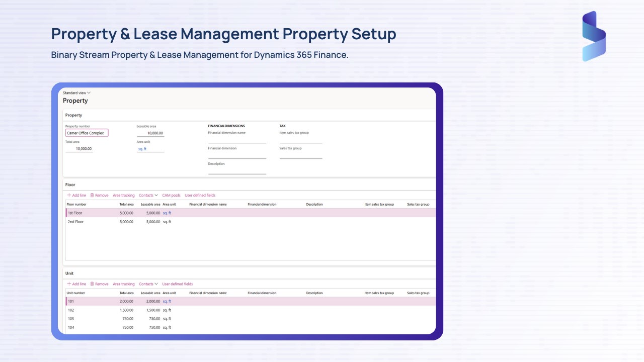
Task: Select unit 103 row
Action: point(251,319)
